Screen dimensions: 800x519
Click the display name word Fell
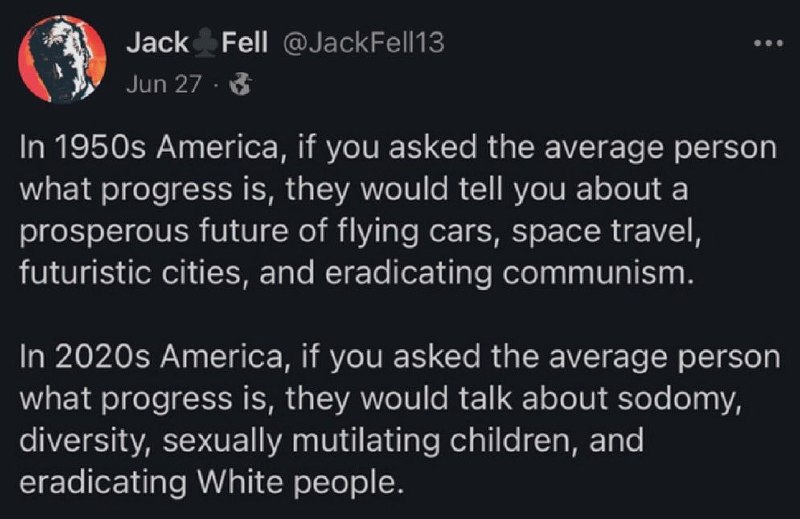244,43
